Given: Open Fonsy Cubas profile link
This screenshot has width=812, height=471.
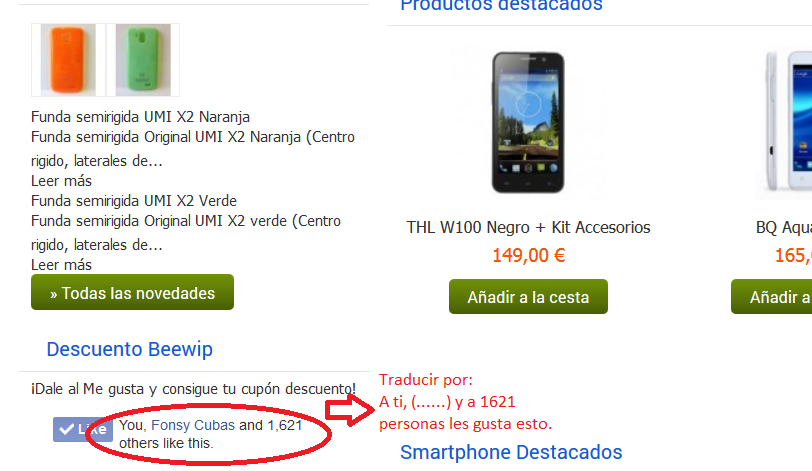Looking at the screenshot, I should [x=193, y=425].
